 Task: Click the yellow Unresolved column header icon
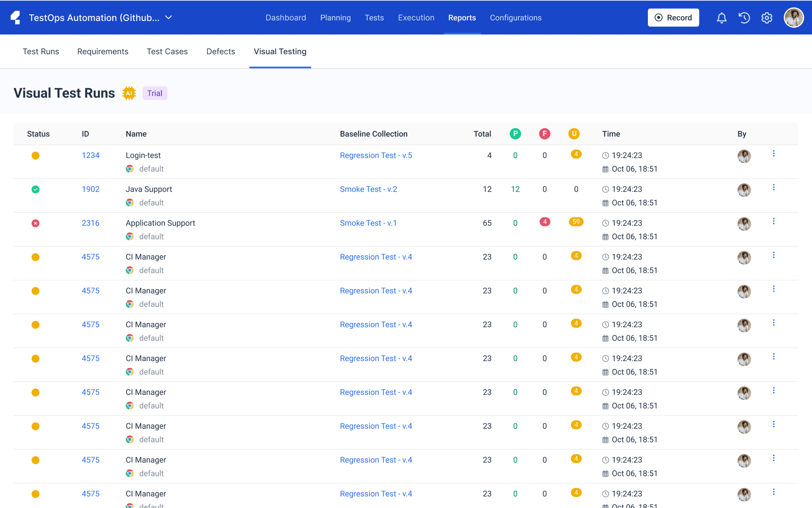click(x=574, y=134)
